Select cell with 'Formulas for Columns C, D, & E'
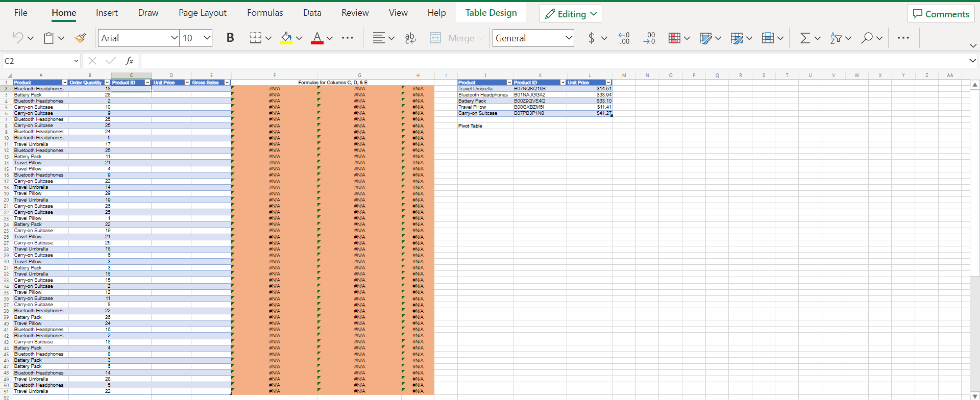Image resolution: width=980 pixels, height=400 pixels. point(333,83)
